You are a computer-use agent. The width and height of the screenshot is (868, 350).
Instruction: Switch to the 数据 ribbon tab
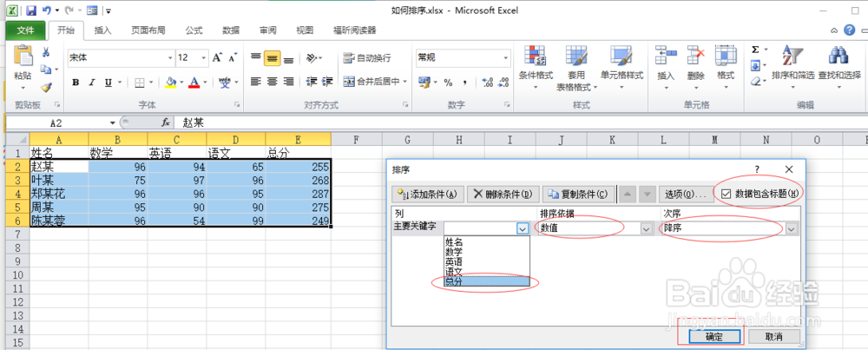(231, 30)
